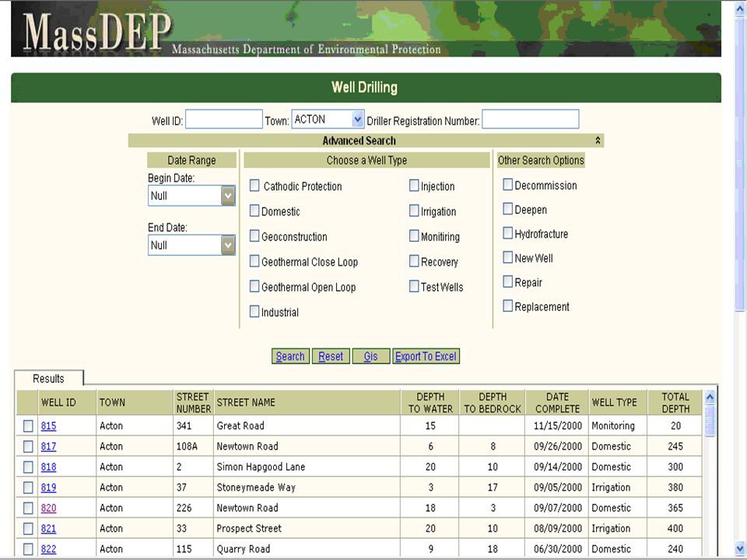
Task: Select the row checkbox for well 821
Action: pos(28,528)
